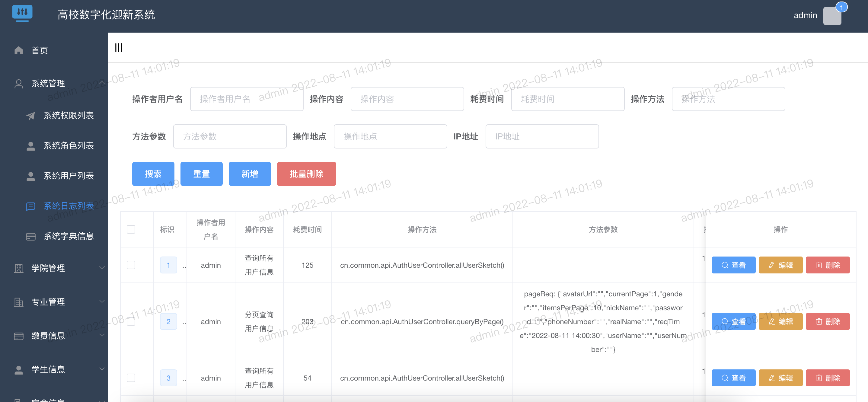
Task: Click the office icon for 专业管理
Action: click(x=19, y=302)
